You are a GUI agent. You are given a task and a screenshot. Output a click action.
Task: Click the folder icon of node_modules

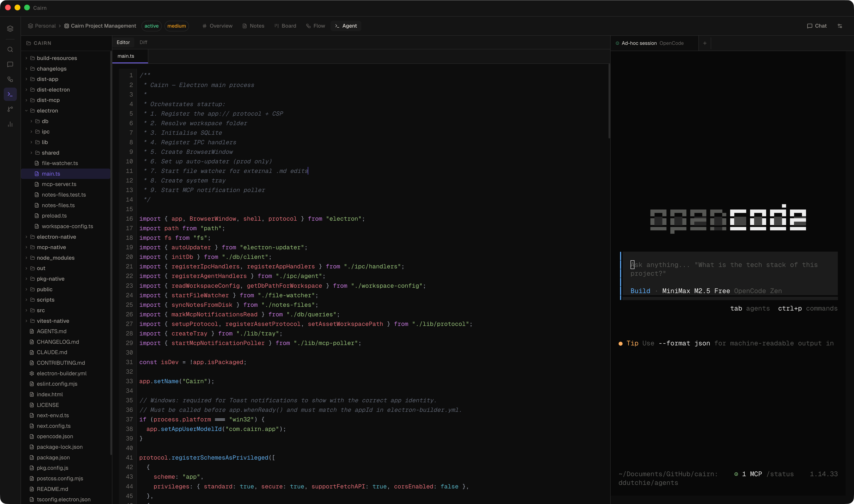point(33,258)
